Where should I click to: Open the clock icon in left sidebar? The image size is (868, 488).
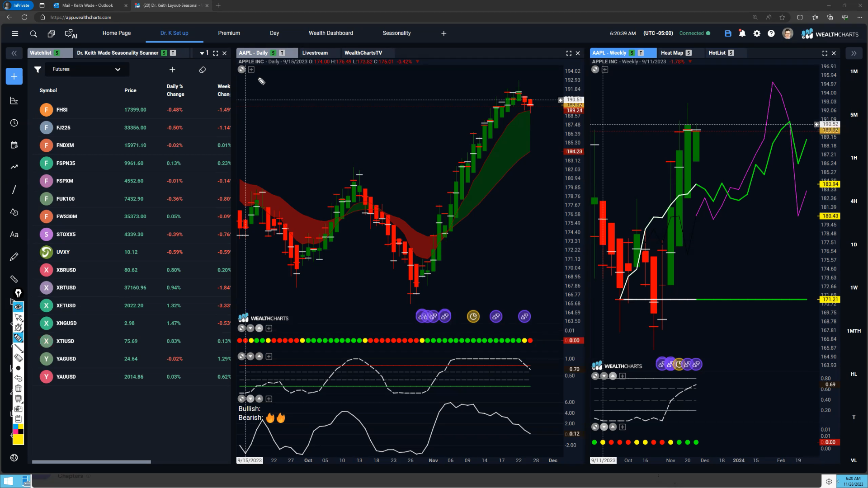pyautogui.click(x=14, y=123)
